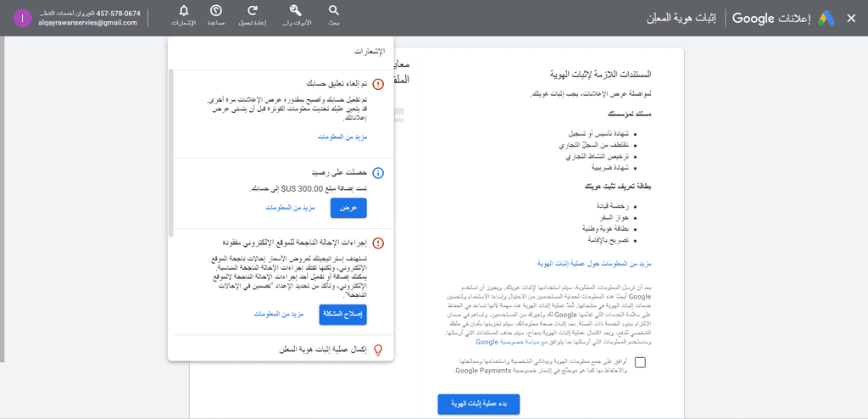Image resolution: width=868 pixels, height=419 pixels.
Task: Open 'مزيد من المعلومات' link next to عرض button
Action: [290, 207]
